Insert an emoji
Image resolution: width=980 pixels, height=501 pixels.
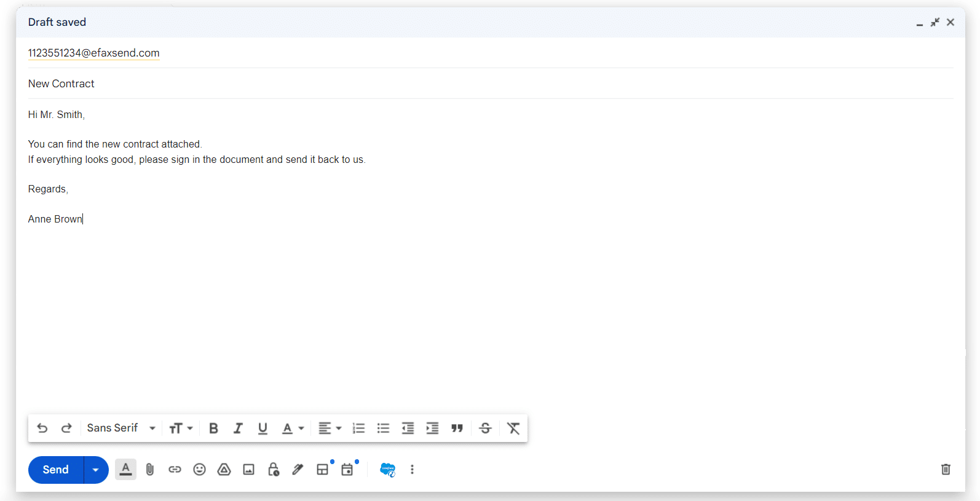(x=199, y=470)
